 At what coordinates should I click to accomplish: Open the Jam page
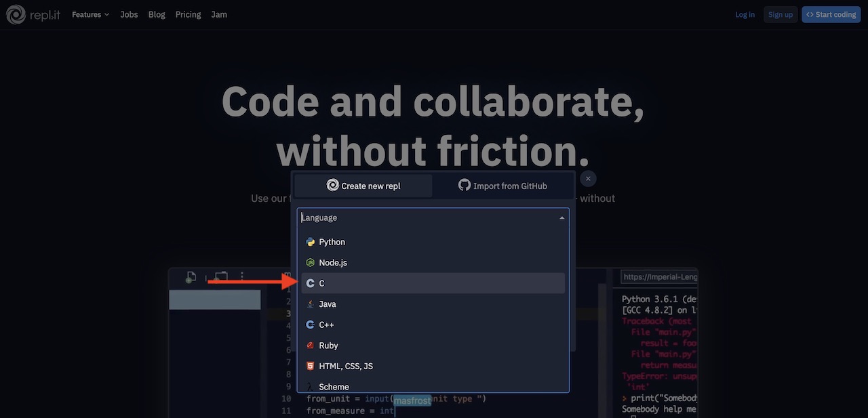[219, 14]
